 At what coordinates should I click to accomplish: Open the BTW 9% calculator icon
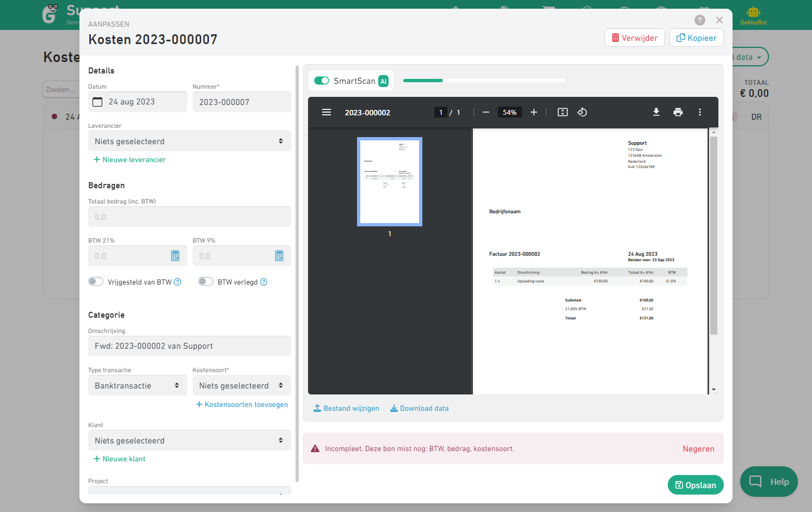coord(279,256)
